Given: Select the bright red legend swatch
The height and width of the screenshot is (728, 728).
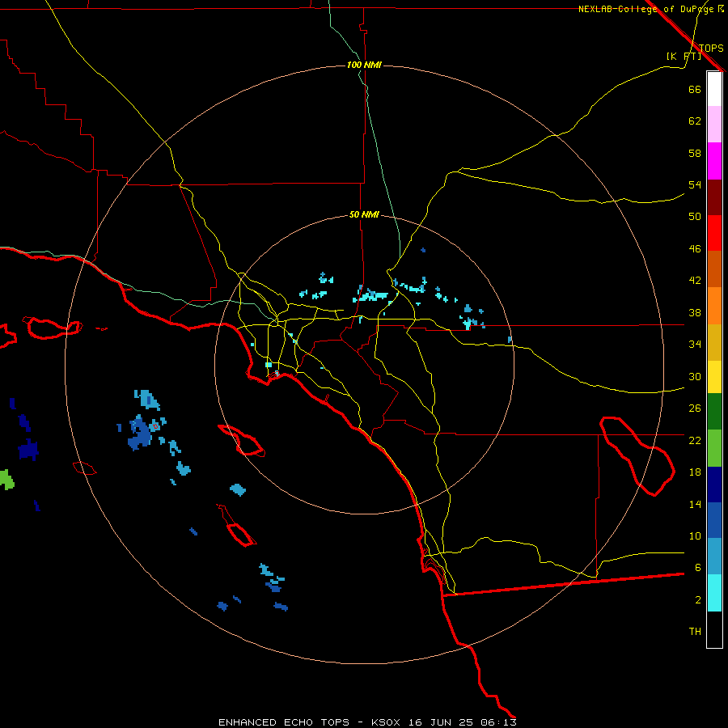Looking at the screenshot, I should [x=714, y=233].
